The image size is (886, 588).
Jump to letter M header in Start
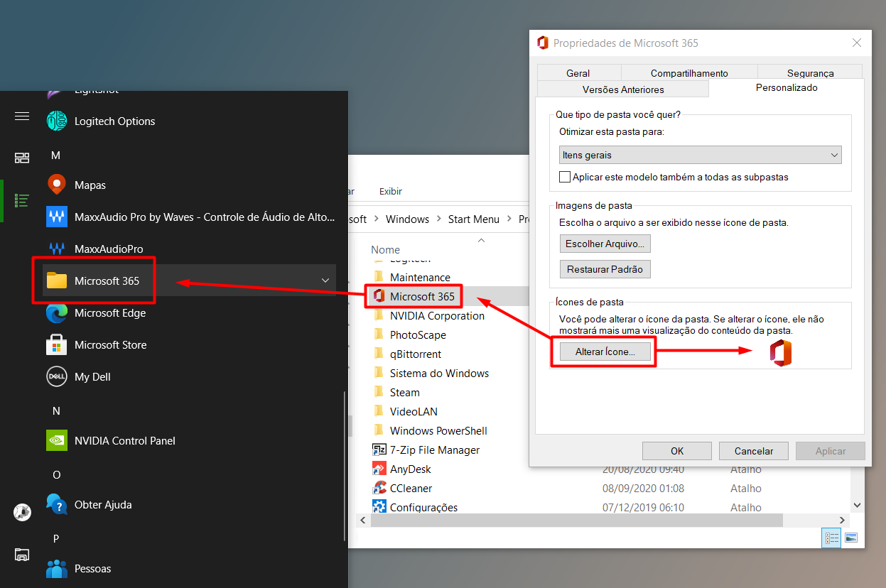(x=56, y=155)
